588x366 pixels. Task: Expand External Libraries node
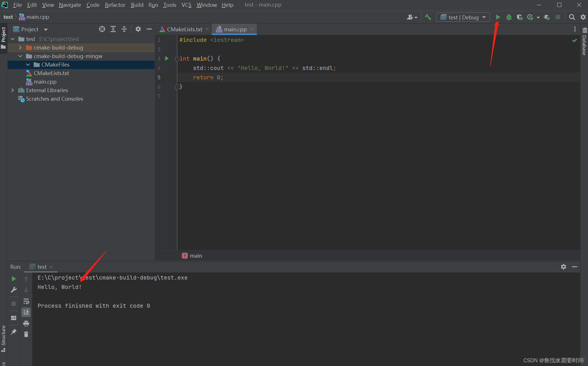[13, 90]
